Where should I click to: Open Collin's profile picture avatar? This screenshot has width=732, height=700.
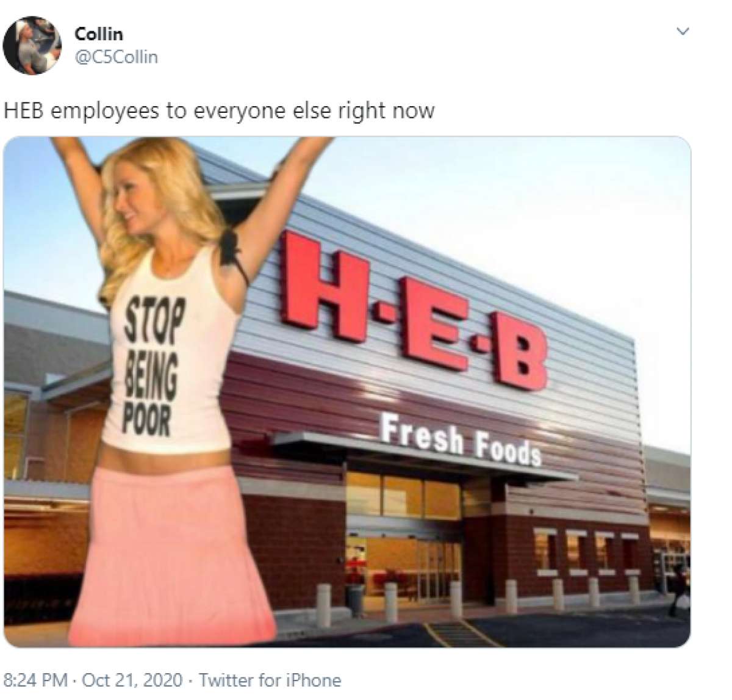[32, 45]
